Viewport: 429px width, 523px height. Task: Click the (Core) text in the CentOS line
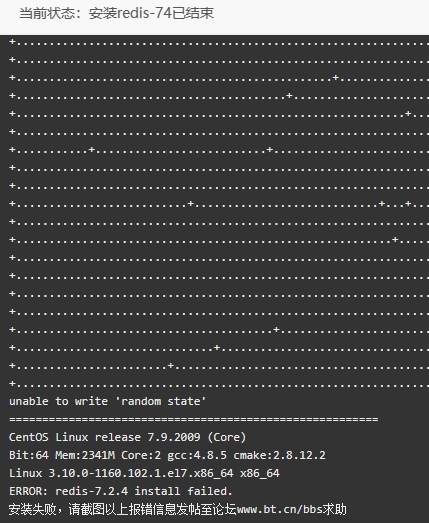[x=227, y=437]
